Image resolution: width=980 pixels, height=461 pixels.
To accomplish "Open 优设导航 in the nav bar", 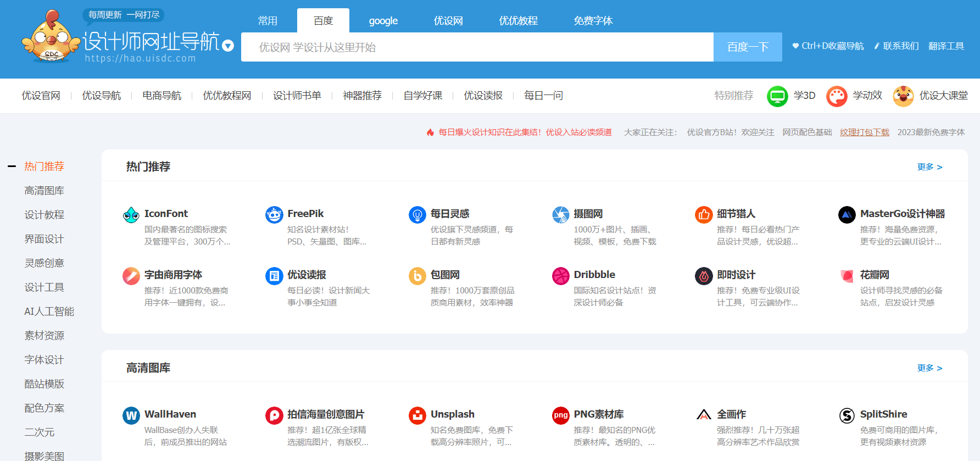I will [x=101, y=96].
